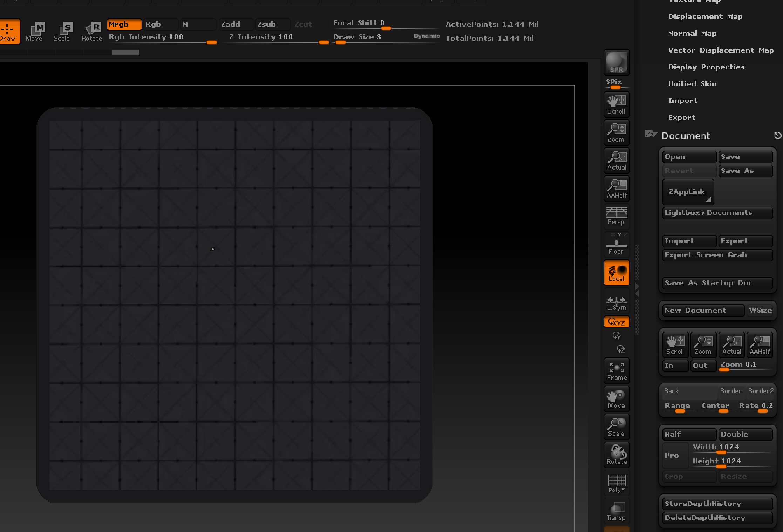Enable Mrgb paint mode
Image resolution: width=783 pixels, height=532 pixels.
click(124, 25)
